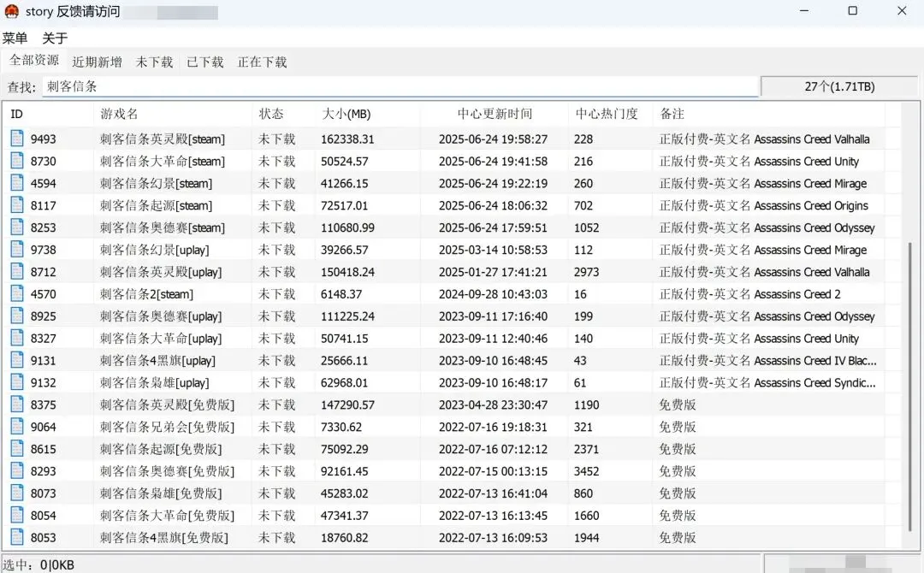Open the 菜单 menu

coord(15,38)
